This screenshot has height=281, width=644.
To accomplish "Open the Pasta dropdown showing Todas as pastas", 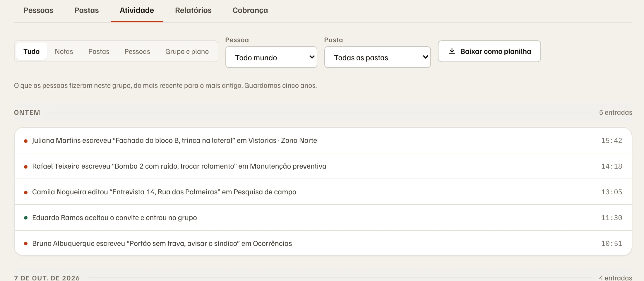I will (378, 57).
